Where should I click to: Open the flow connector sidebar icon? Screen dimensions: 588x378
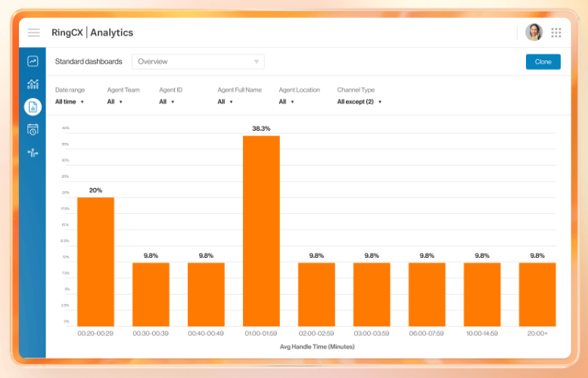[x=33, y=153]
